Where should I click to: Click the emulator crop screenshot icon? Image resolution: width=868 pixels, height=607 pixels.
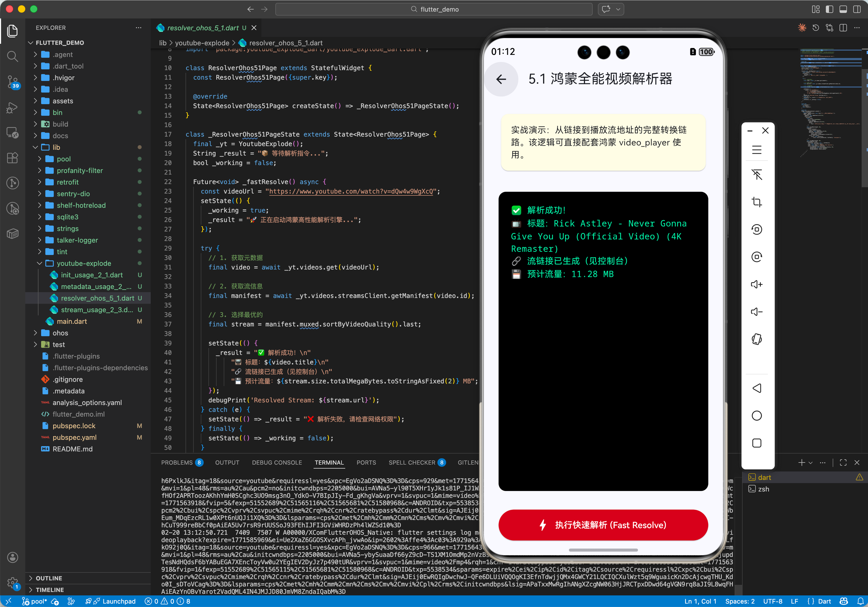point(757,201)
